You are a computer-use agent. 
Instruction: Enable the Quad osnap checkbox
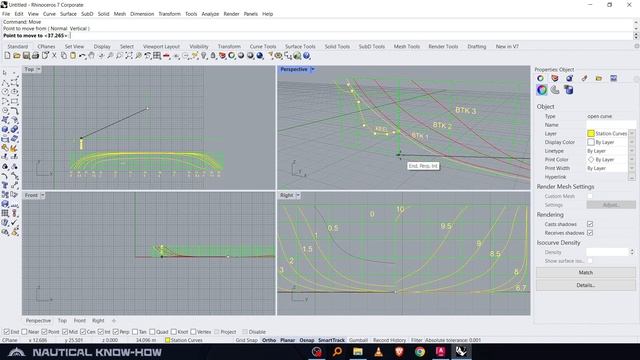coord(152,332)
